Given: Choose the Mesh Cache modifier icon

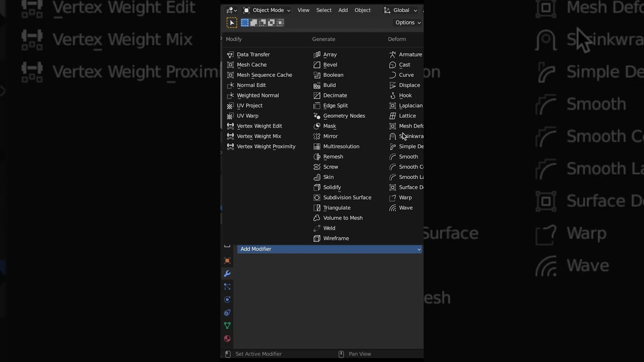Looking at the screenshot, I should point(230,64).
